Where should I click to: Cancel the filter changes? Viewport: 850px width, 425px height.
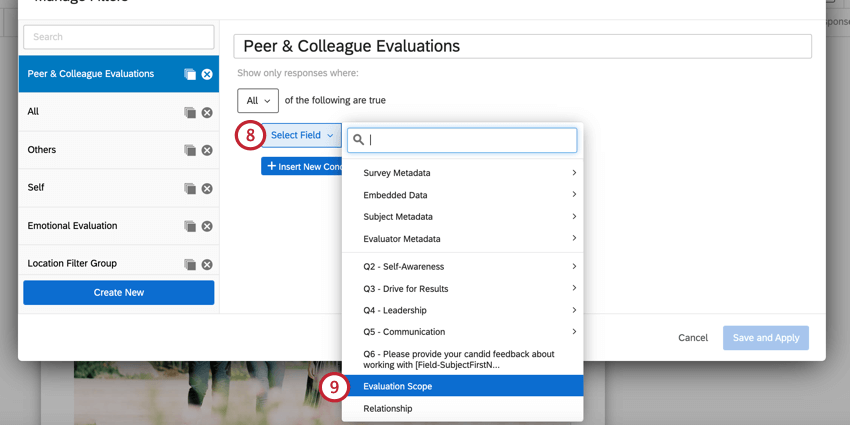pyautogui.click(x=693, y=338)
